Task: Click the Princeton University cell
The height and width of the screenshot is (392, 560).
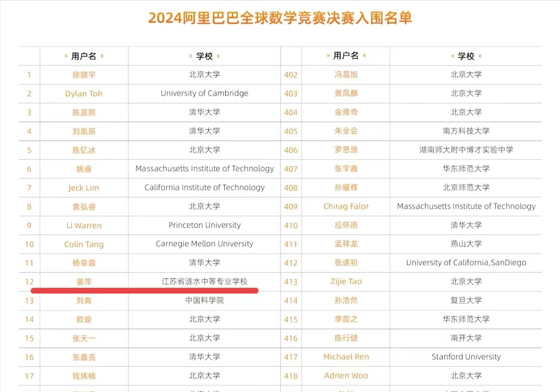Action: [204, 225]
